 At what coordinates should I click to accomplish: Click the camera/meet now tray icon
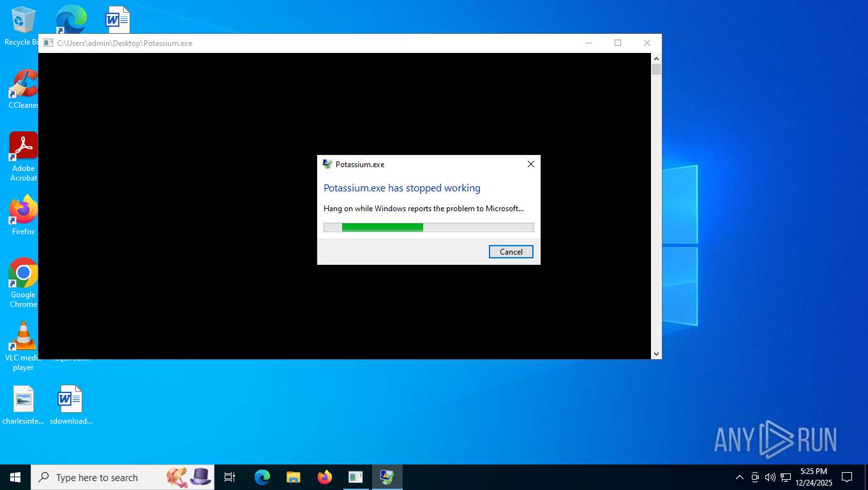[x=755, y=477]
